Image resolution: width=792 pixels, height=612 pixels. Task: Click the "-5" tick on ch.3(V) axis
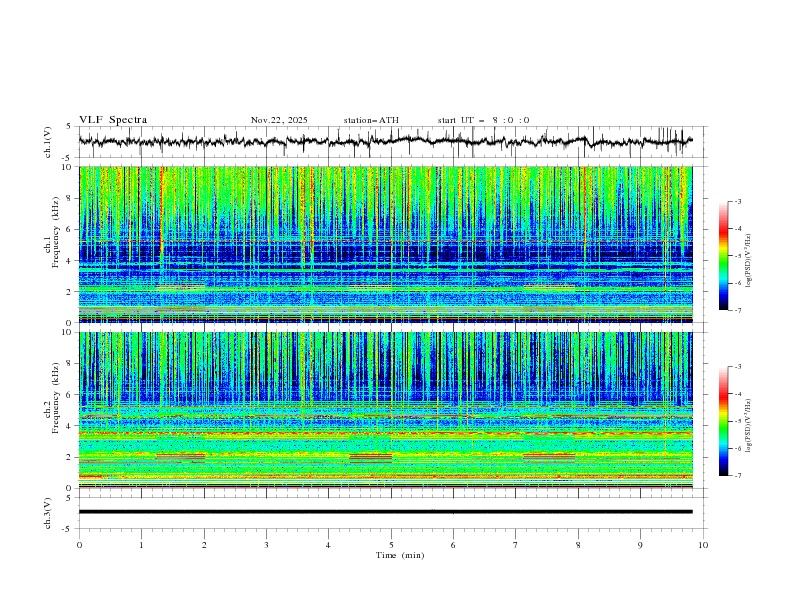click(x=68, y=529)
